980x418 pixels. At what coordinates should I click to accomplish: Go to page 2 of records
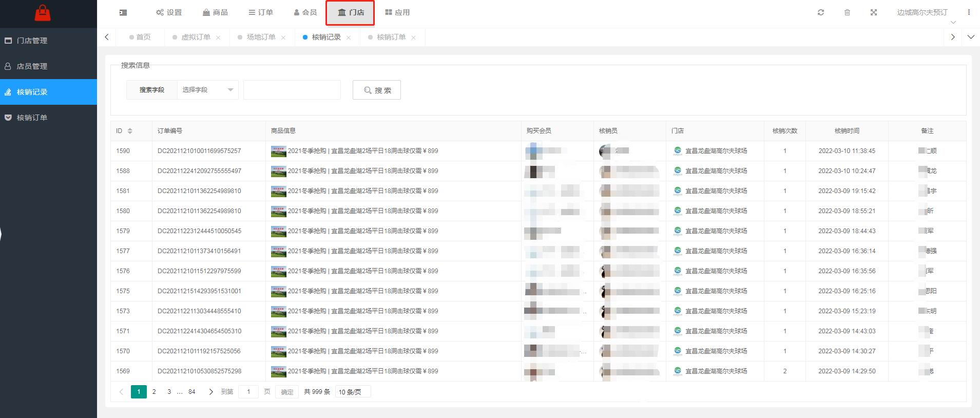[x=154, y=391]
